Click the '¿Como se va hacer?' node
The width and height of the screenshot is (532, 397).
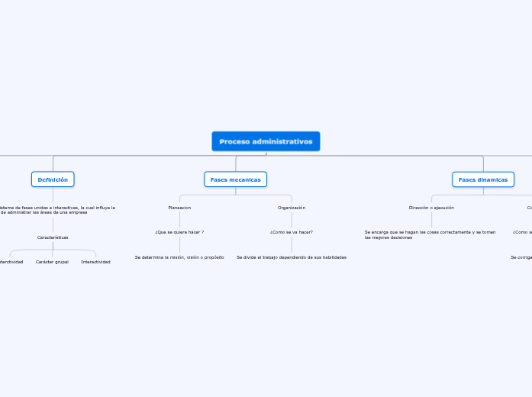point(292,231)
